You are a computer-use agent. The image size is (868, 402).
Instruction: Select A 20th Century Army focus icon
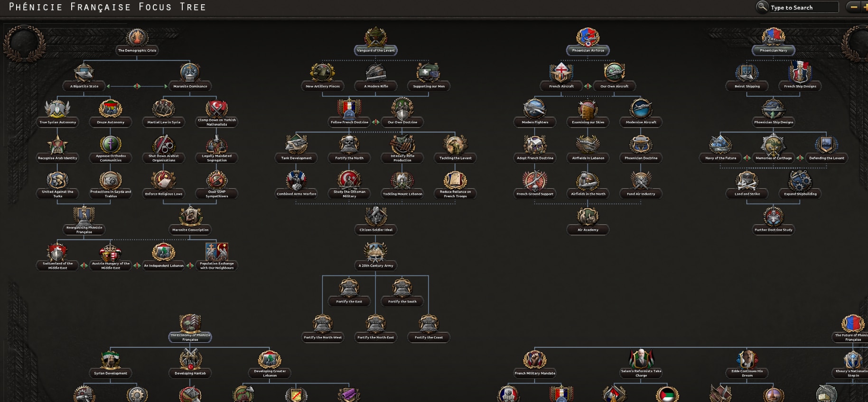(x=376, y=252)
